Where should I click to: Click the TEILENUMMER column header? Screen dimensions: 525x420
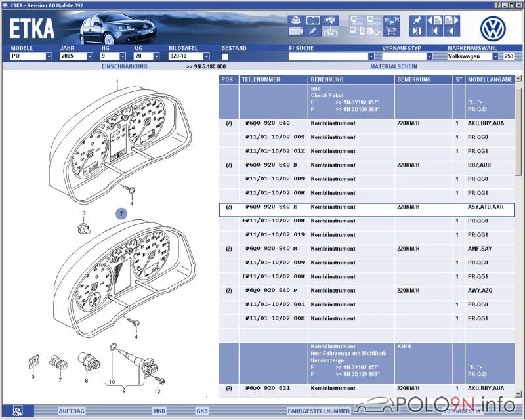click(x=274, y=79)
